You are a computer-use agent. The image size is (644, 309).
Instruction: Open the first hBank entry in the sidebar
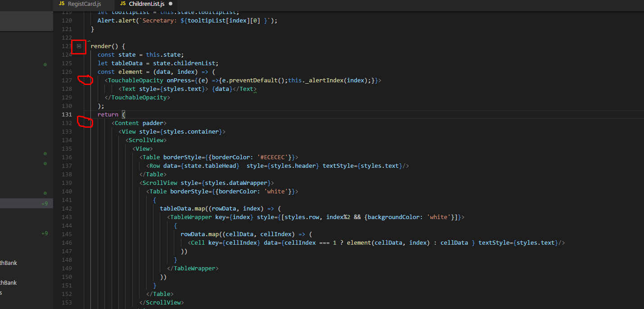(x=8, y=263)
